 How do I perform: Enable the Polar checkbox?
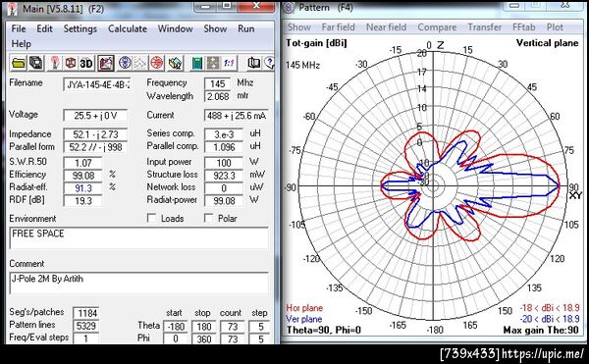pyautogui.click(x=208, y=218)
